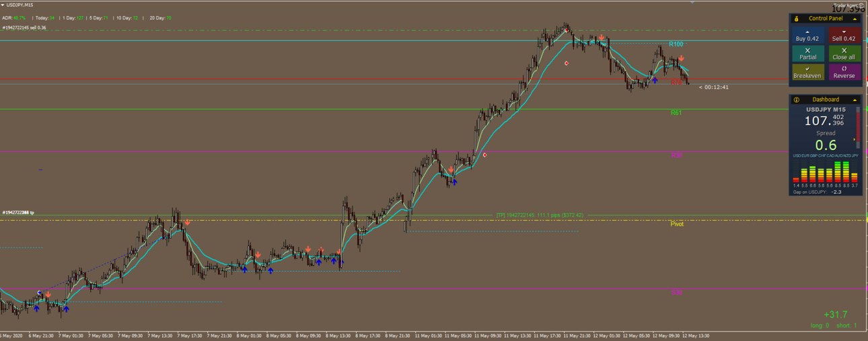The height and width of the screenshot is (341, 868).
Task: Click the yellow Pivot level label
Action: [677, 224]
